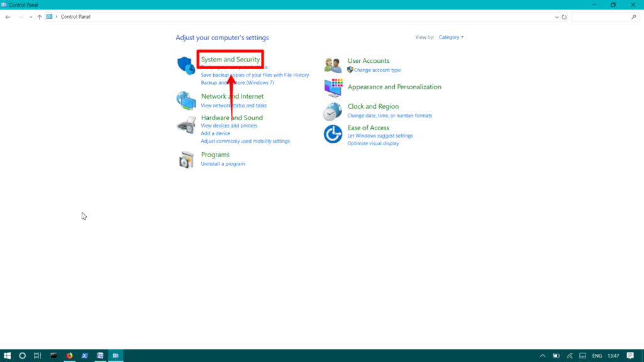Go back using the Back arrow
Screen dimensions: 644x362
8,17
